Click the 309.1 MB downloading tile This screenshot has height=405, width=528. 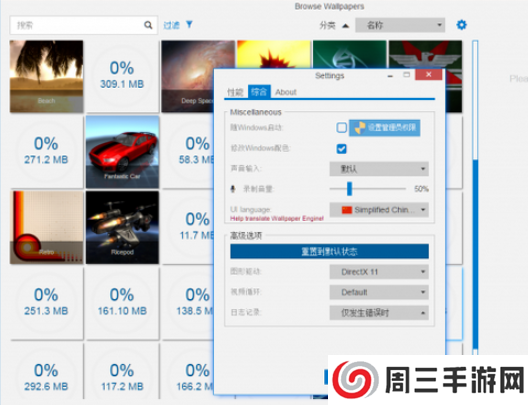122,76
